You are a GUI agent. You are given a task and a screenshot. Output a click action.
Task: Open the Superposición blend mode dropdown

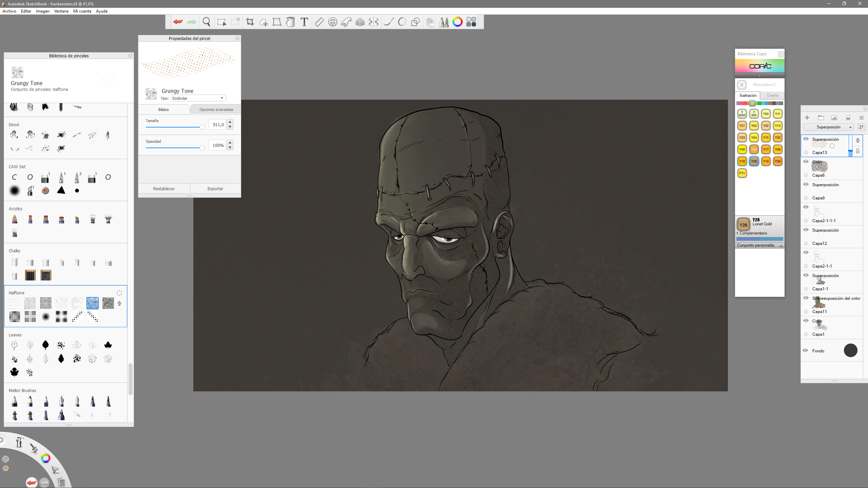tap(829, 127)
